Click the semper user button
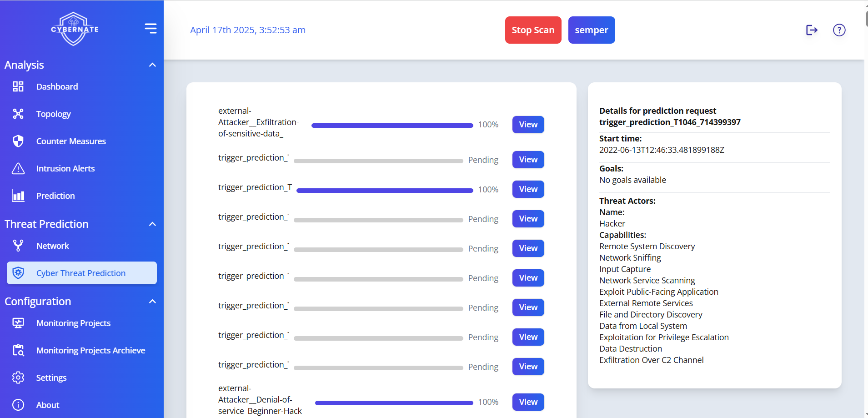Image resolution: width=868 pixels, height=418 pixels. [x=592, y=30]
